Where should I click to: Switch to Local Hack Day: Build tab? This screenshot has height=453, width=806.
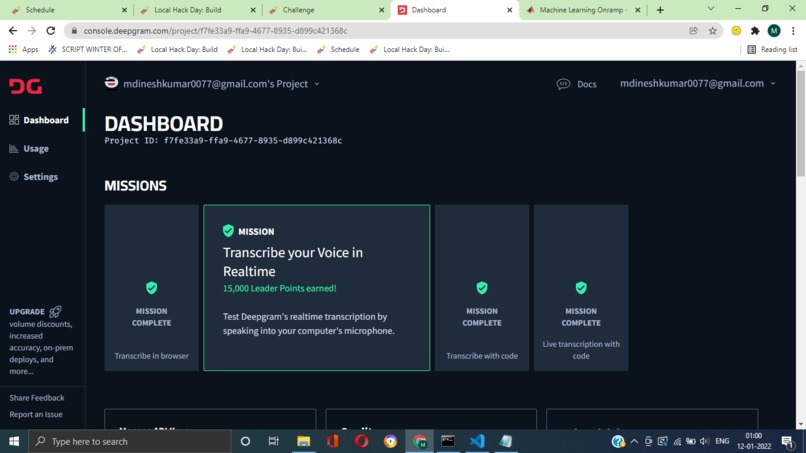tap(196, 10)
